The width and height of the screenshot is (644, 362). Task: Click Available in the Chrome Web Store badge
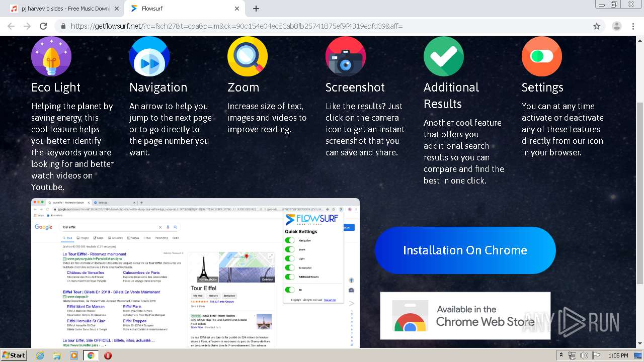(465, 316)
